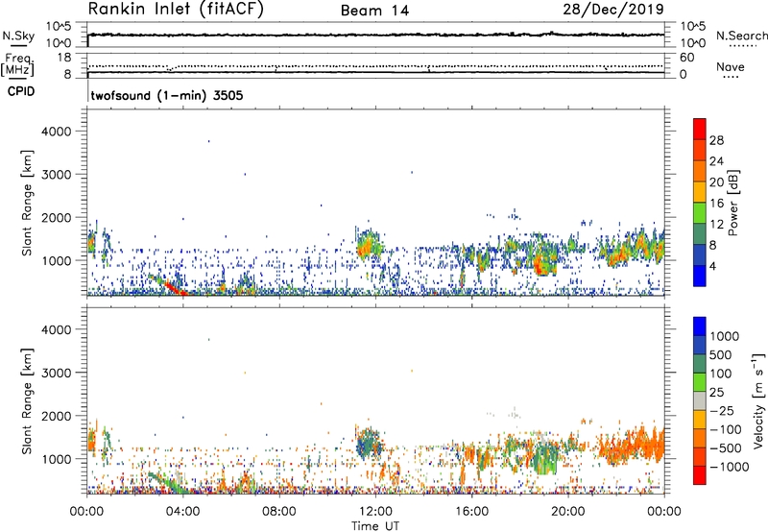Click the 'Beam 14' label
The height and width of the screenshot is (532, 768).
(x=374, y=11)
